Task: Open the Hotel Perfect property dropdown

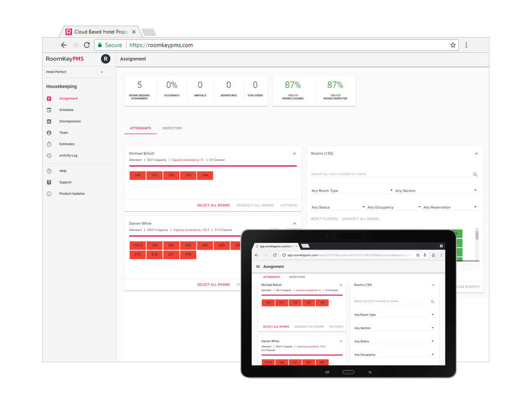Action: coord(75,72)
